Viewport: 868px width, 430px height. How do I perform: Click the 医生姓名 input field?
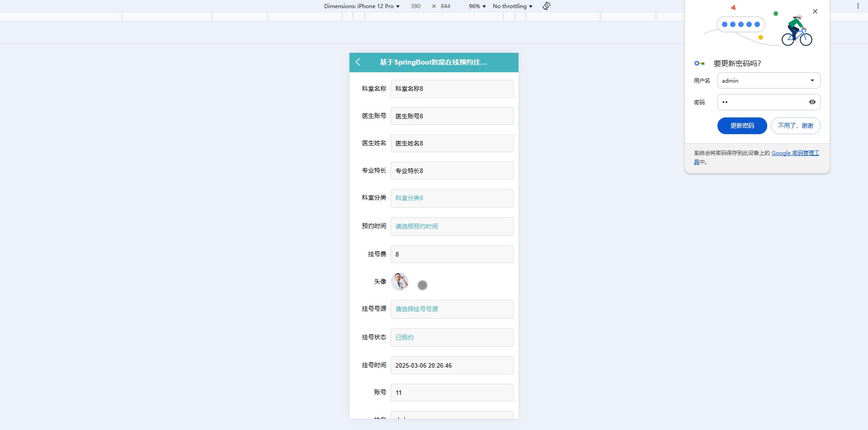click(452, 143)
